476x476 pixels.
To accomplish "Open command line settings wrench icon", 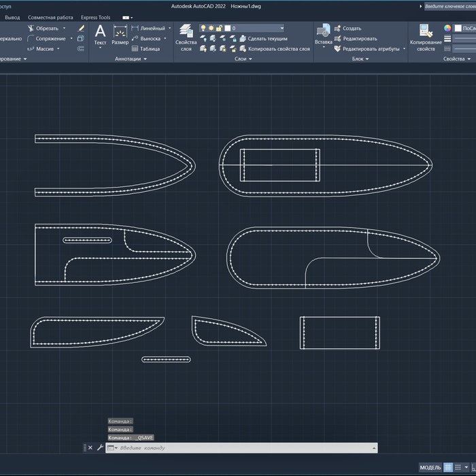I will [x=100, y=447].
